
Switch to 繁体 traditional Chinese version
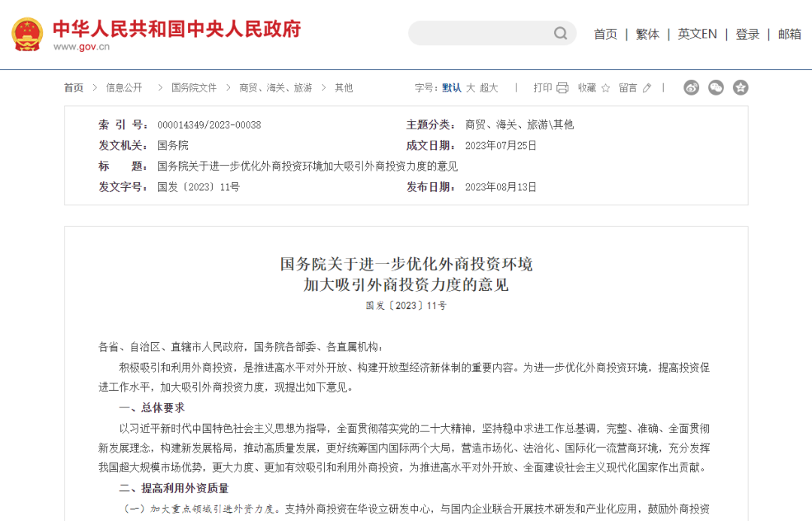[647, 33]
